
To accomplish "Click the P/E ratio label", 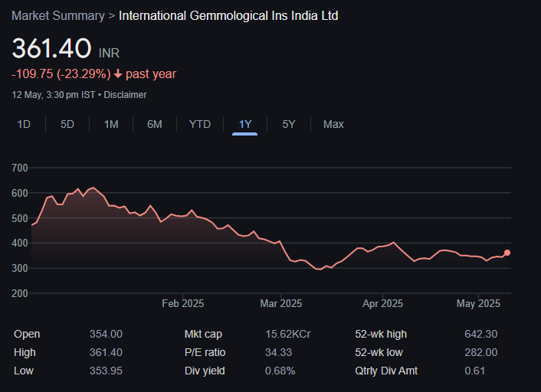I will tap(205, 352).
